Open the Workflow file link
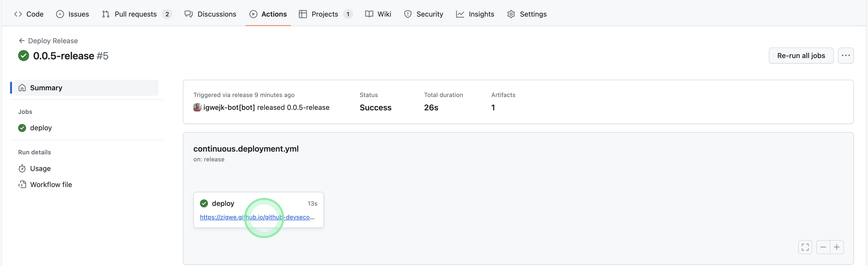Screen dimensions: 868x266 [x=51, y=184]
